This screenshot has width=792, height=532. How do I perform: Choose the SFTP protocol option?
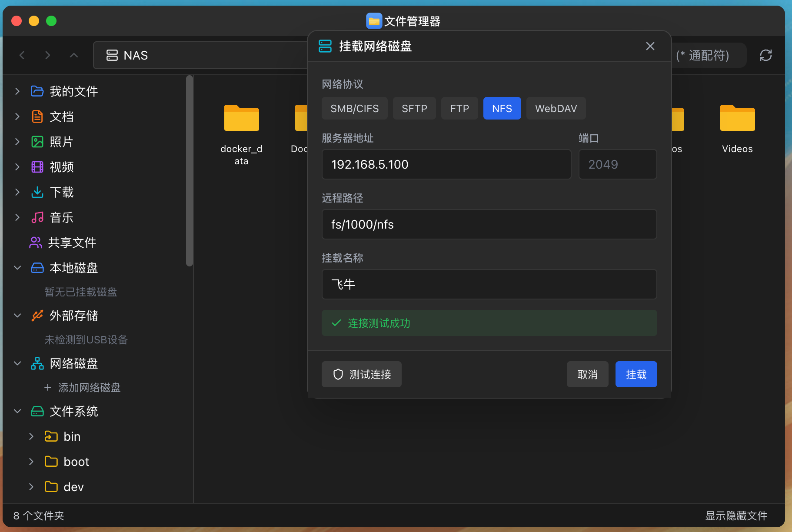414,108
